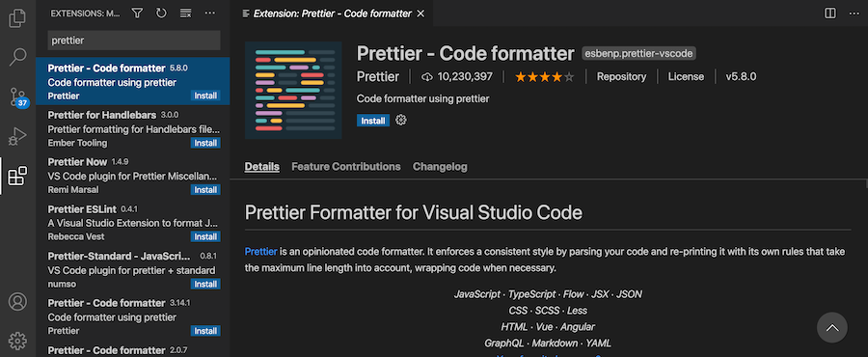This screenshot has height=357, width=868.
Task: Open the Accounts icon
Action: [17, 302]
